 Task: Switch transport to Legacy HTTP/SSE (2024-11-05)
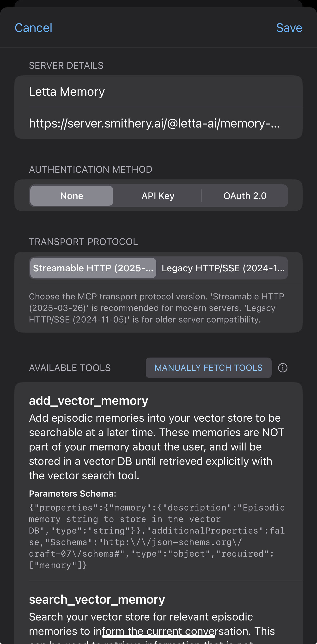click(223, 268)
